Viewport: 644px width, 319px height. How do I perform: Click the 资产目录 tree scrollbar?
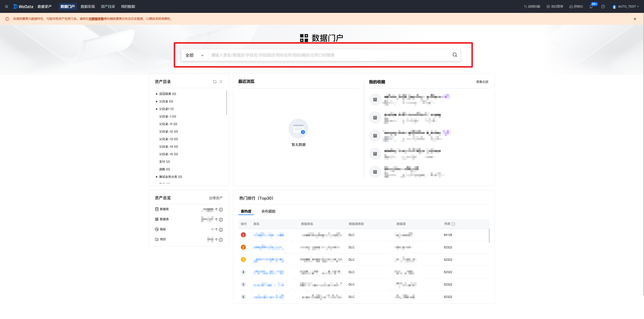[x=227, y=102]
